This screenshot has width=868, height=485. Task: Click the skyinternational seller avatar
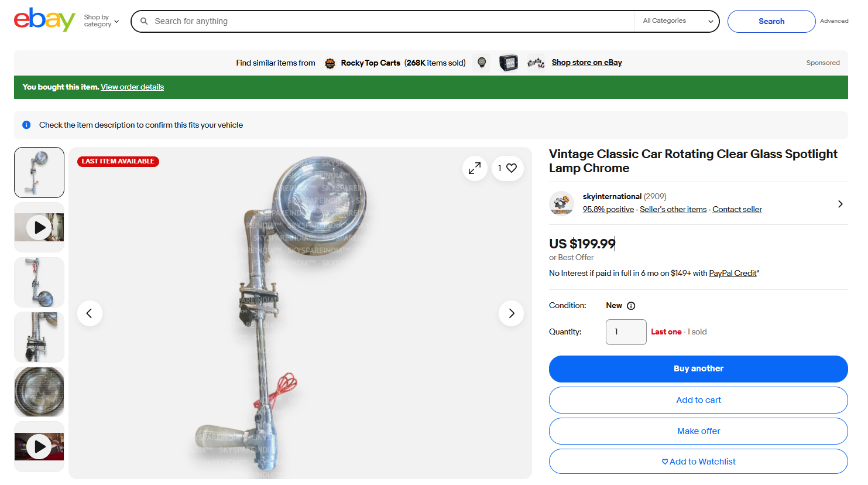click(x=562, y=203)
